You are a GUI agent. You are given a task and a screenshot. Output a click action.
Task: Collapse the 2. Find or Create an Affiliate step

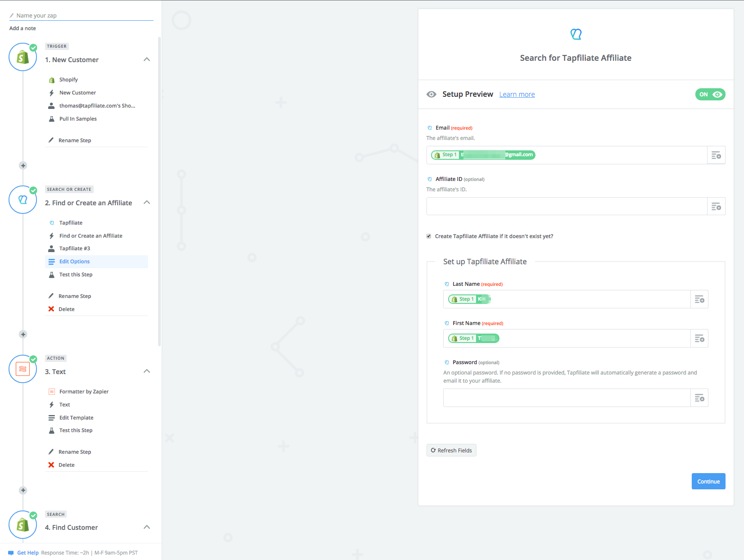coord(147,203)
